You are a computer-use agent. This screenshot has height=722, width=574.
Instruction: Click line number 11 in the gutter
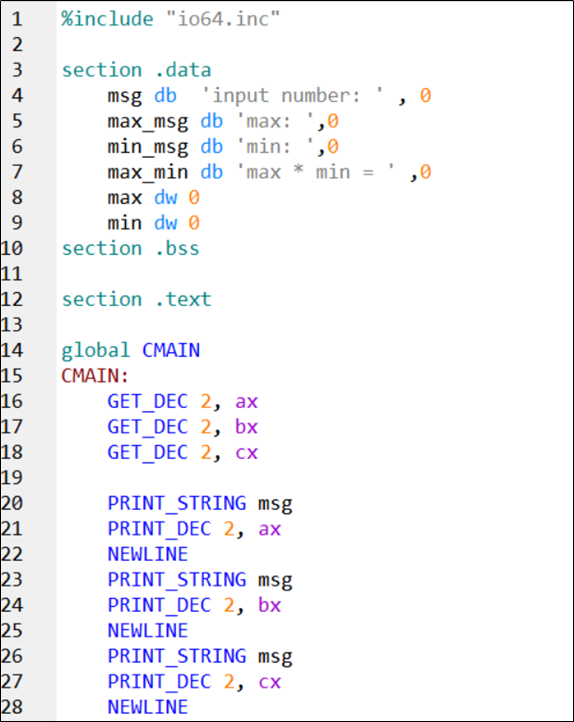point(12,274)
